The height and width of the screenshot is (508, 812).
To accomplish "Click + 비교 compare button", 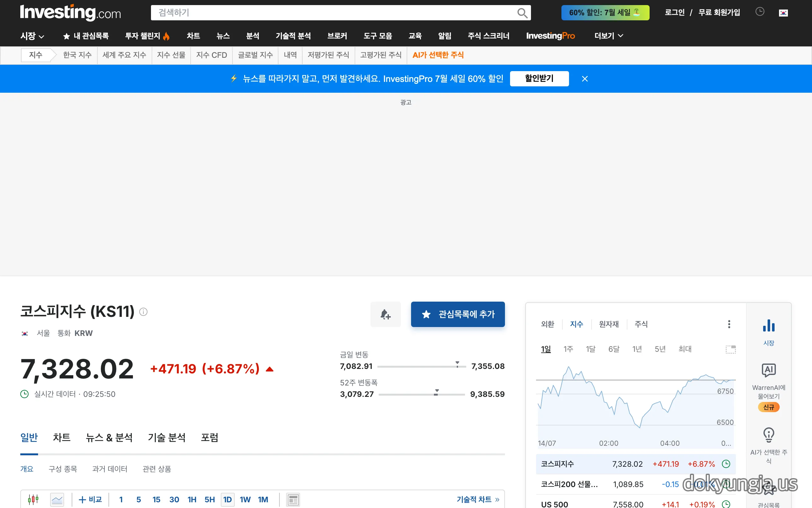I will click(x=90, y=500).
